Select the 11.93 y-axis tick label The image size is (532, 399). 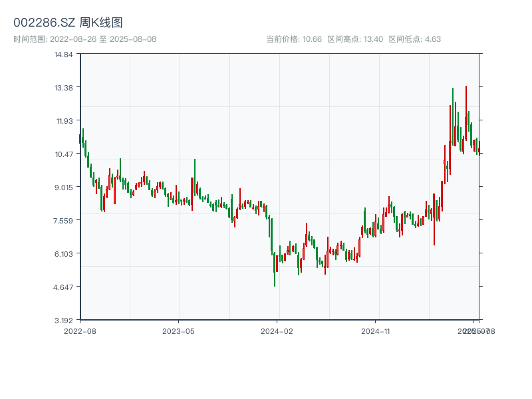point(64,121)
